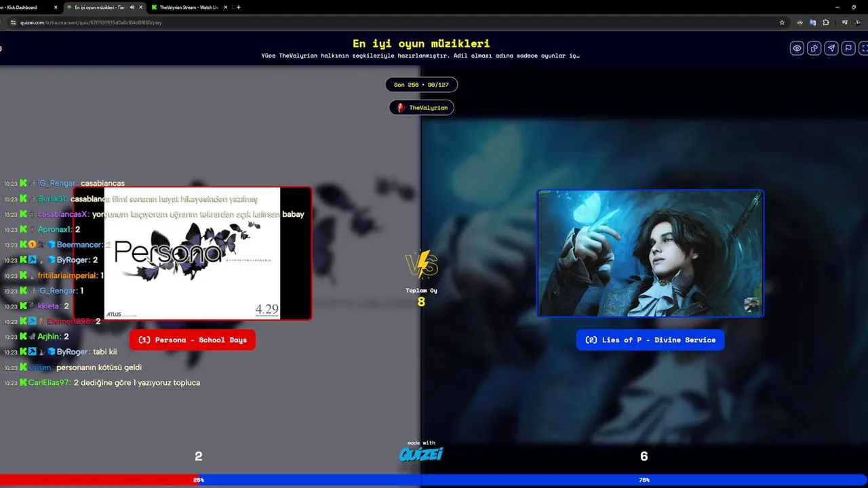The image size is (868, 488).
Task: Mute the Quizei tab via speaker icon
Action: [132, 7]
